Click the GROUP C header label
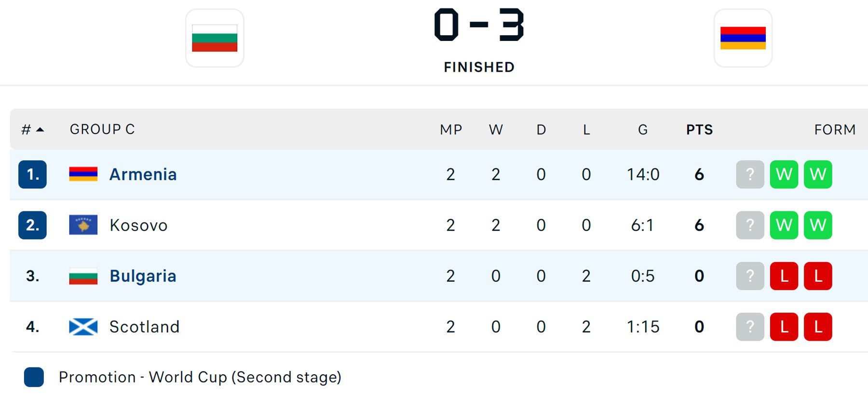Viewport: 868px width, 395px height. 102,129
